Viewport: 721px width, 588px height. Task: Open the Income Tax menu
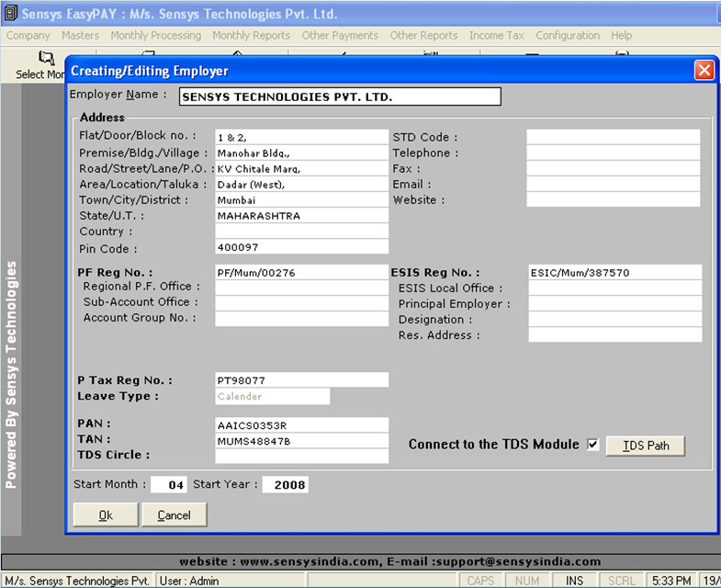point(497,36)
